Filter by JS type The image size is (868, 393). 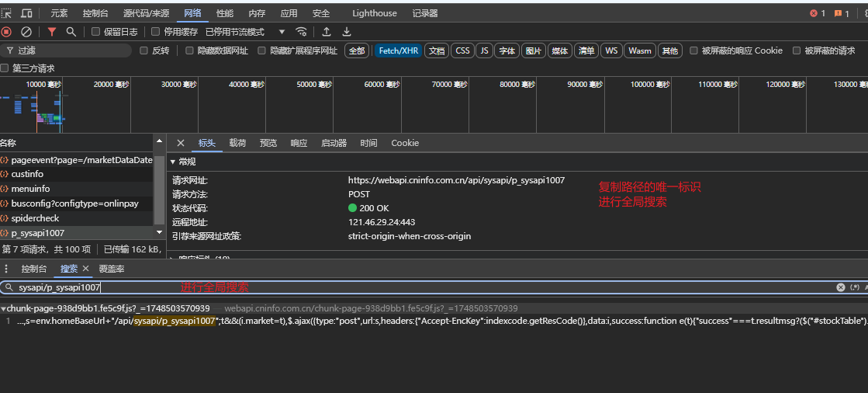(484, 50)
